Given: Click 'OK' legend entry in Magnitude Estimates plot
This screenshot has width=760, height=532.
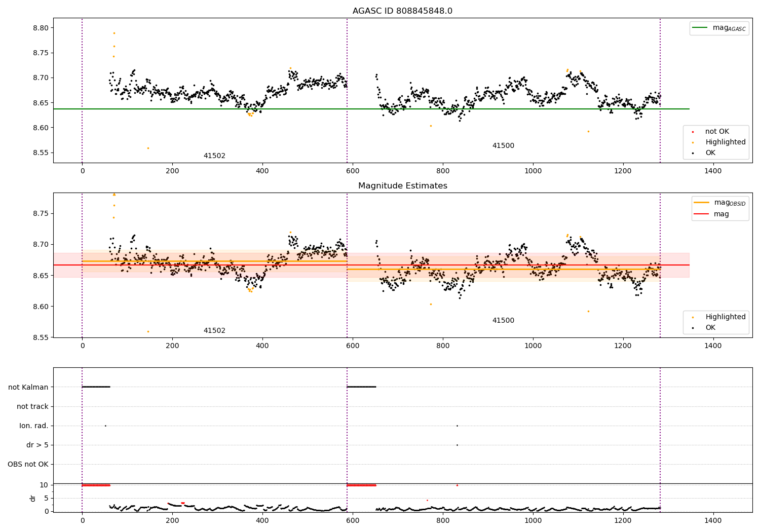Looking at the screenshot, I should pyautogui.click(x=710, y=328).
